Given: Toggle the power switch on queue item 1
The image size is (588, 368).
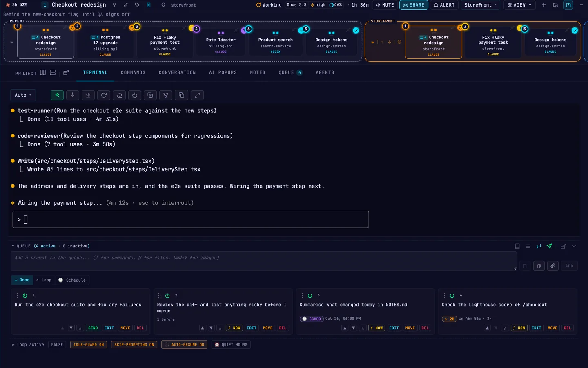Looking at the screenshot, I should (x=25, y=295).
